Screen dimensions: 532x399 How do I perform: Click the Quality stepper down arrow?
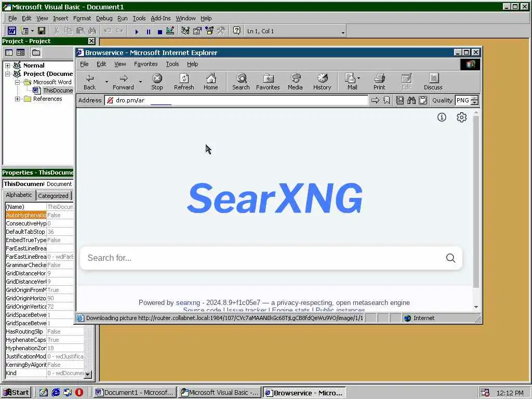click(x=475, y=102)
